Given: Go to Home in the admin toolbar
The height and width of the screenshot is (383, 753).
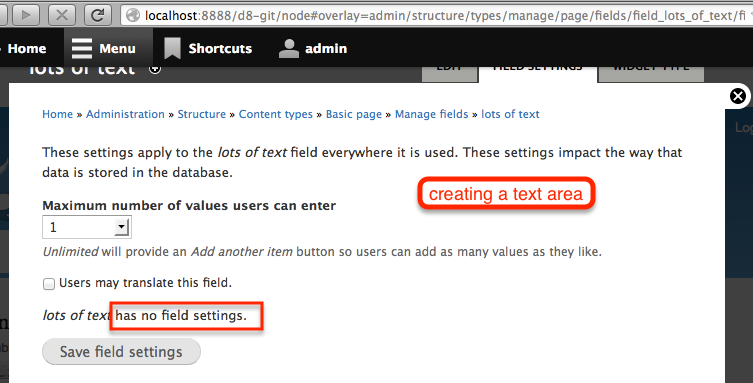Looking at the screenshot, I should 26,48.
